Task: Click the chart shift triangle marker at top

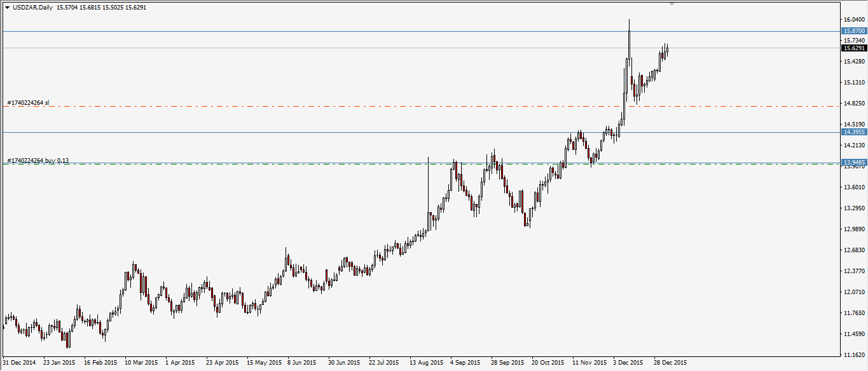Action: pos(672,4)
